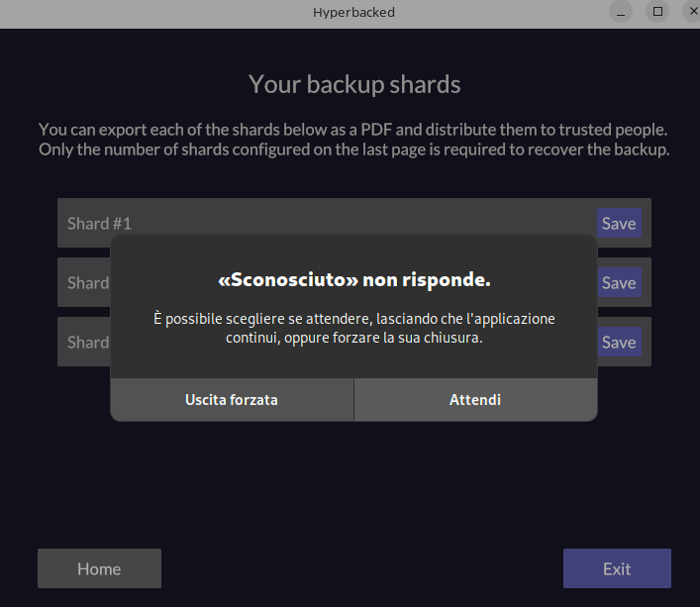Screen dimensions: 700x607
Task: Click the Exit button
Action: pos(617,568)
